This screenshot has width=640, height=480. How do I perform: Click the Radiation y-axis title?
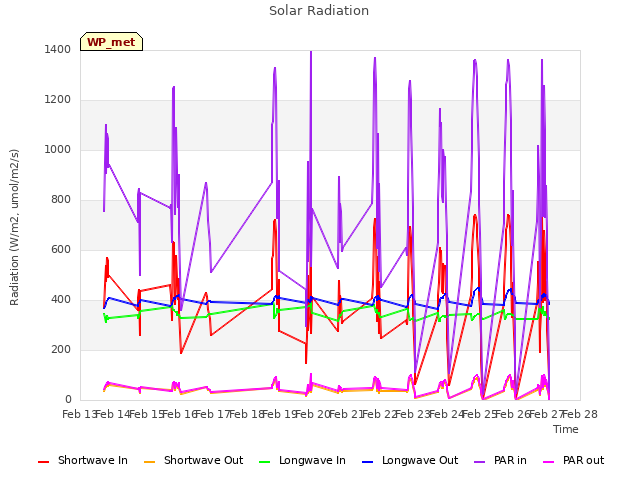[14, 227]
